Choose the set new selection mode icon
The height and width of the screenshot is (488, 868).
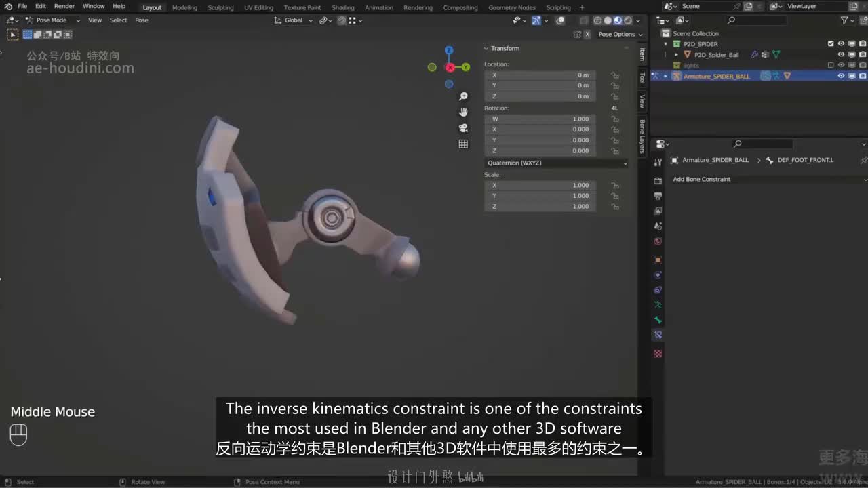[x=28, y=34]
